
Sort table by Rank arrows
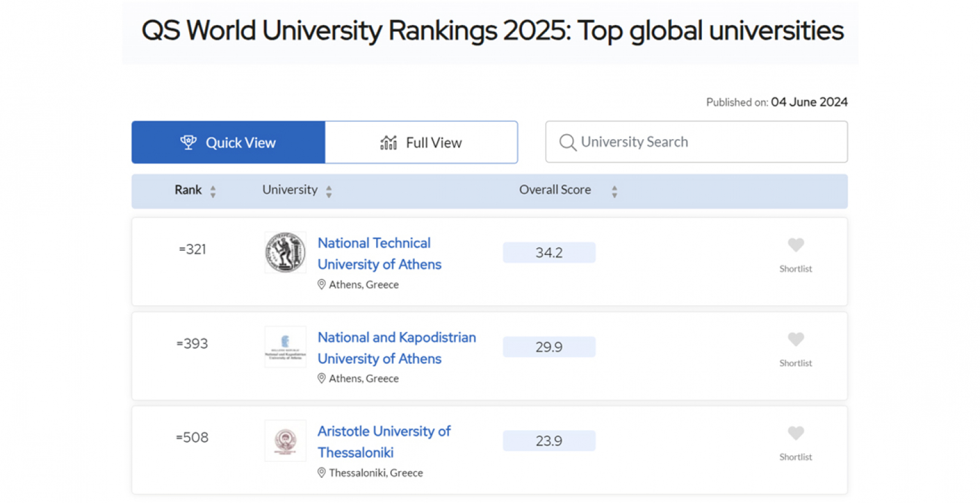click(x=213, y=191)
